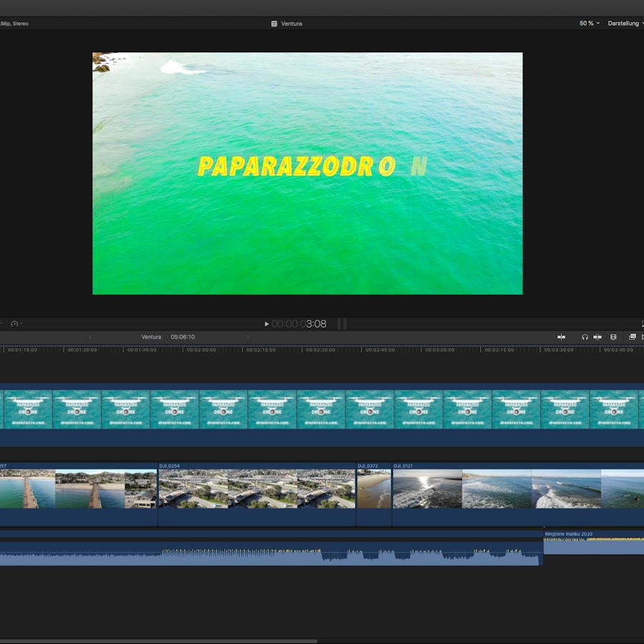Click the ruler mark at 00:02:15:00
Image resolution: width=644 pixels, height=644 pixels.
click(x=260, y=350)
